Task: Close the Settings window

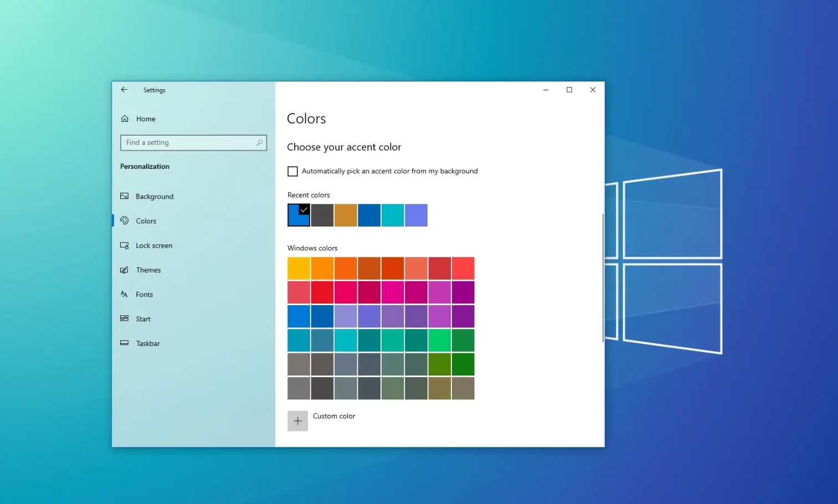Action: point(593,90)
